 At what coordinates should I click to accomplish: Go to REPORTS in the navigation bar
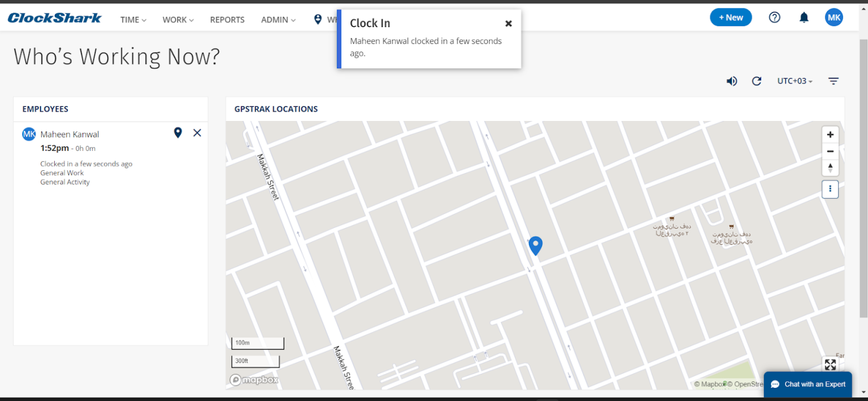click(x=227, y=19)
